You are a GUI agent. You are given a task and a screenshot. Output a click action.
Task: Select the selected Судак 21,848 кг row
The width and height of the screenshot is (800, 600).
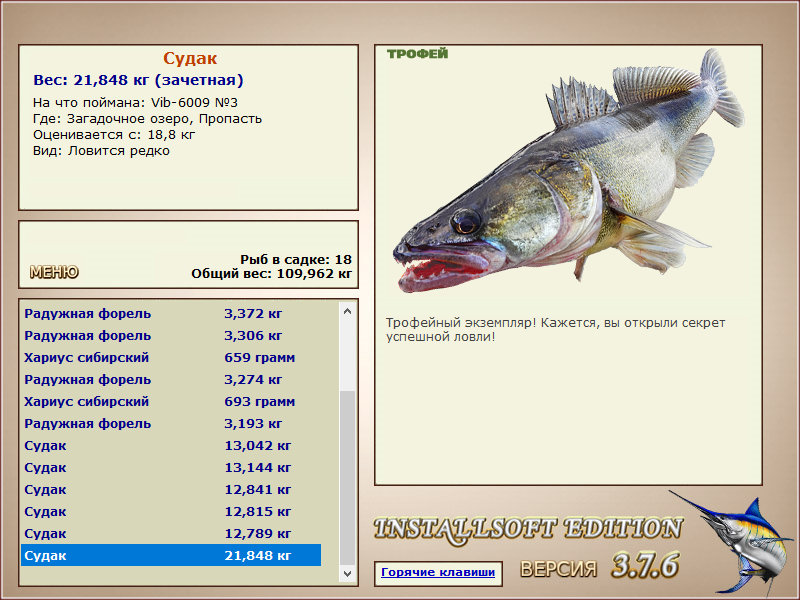tap(170, 556)
